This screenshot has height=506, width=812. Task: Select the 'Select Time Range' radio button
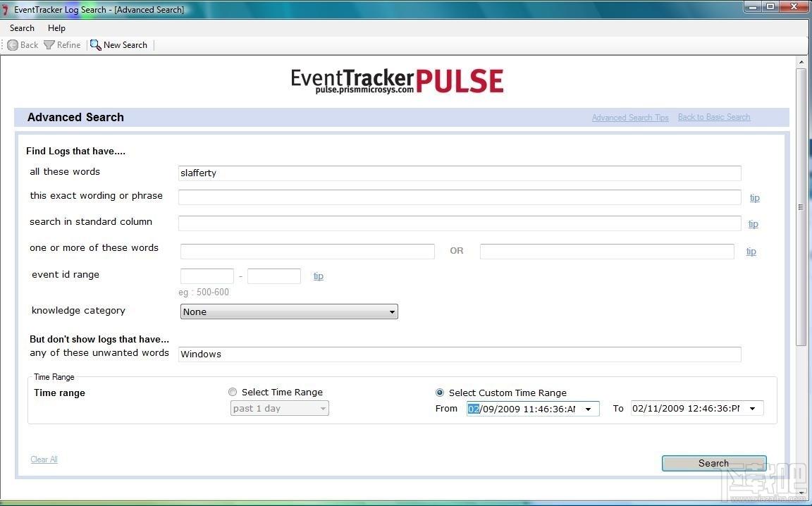click(233, 392)
